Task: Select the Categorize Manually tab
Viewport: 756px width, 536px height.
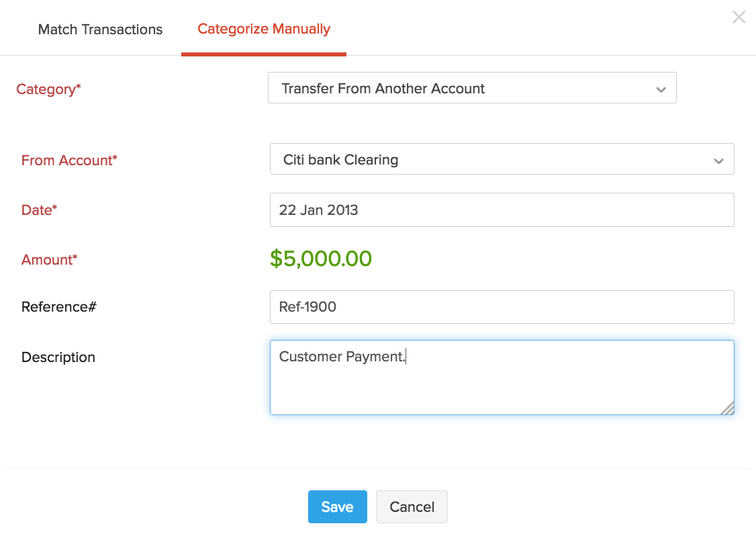Action: click(263, 29)
